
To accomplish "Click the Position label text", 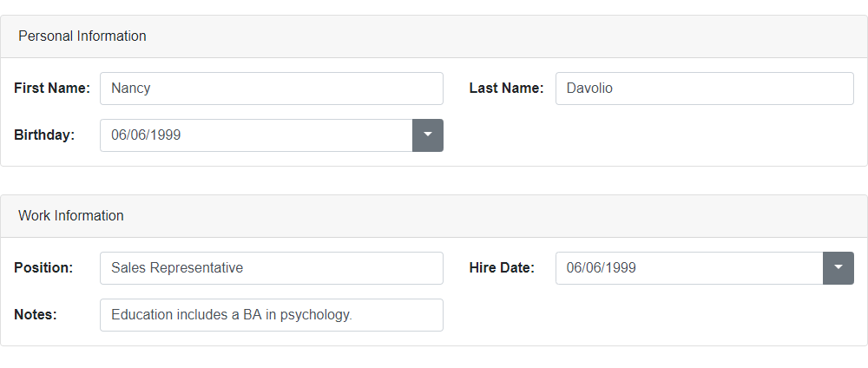I will click(x=43, y=268).
